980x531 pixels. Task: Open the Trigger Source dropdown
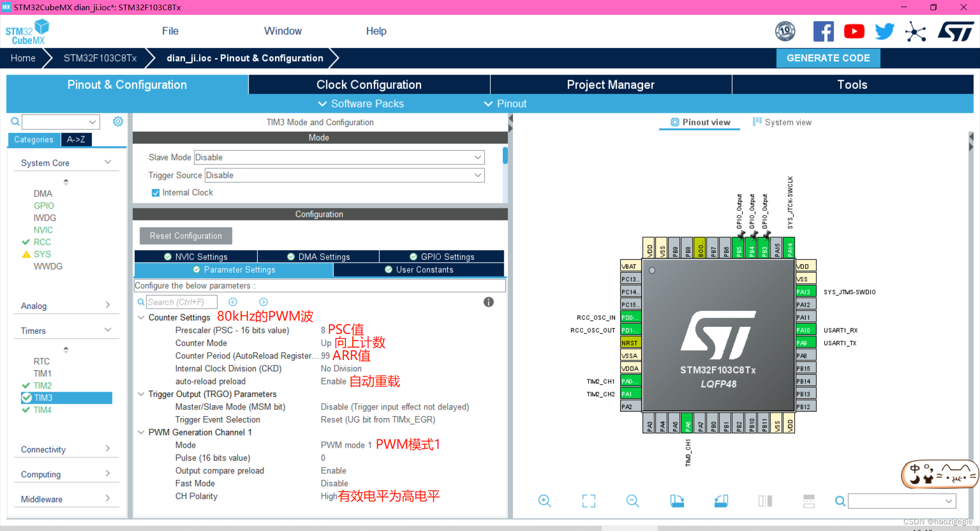coord(345,175)
